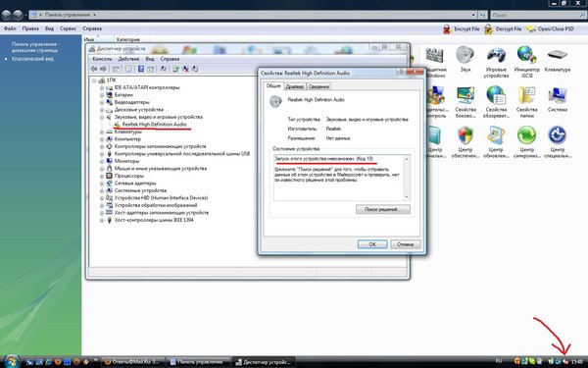
Task: Open the Клавиатура control panel icon
Action: pos(558,59)
